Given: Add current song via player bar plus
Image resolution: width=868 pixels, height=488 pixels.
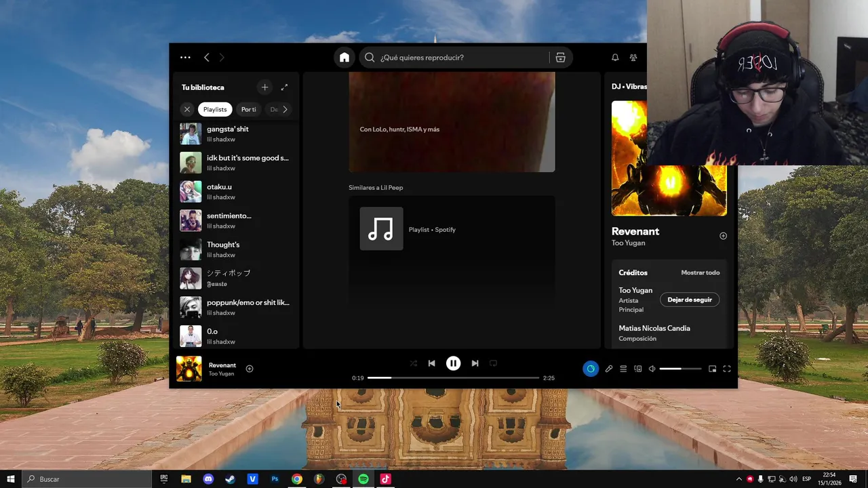Looking at the screenshot, I should click(x=250, y=369).
